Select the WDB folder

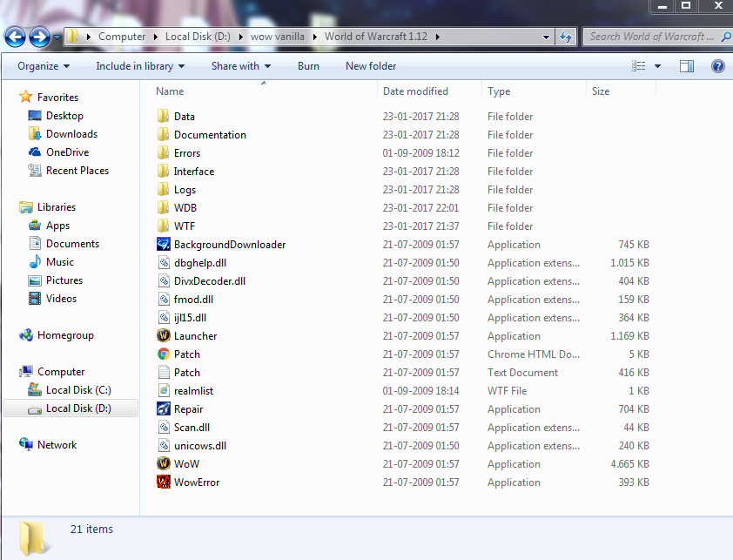[x=185, y=208]
